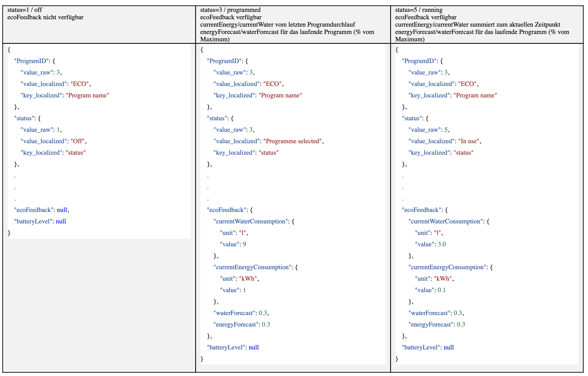Viewport: 588px width, 376px height.
Task: Select currentWaterConsumption in the programmed column
Action: 250,222
